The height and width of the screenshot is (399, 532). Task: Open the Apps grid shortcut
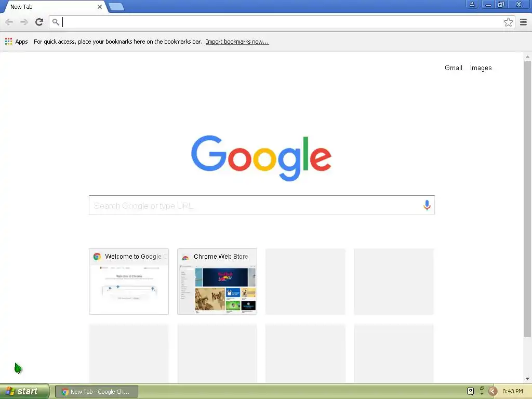tap(16, 42)
